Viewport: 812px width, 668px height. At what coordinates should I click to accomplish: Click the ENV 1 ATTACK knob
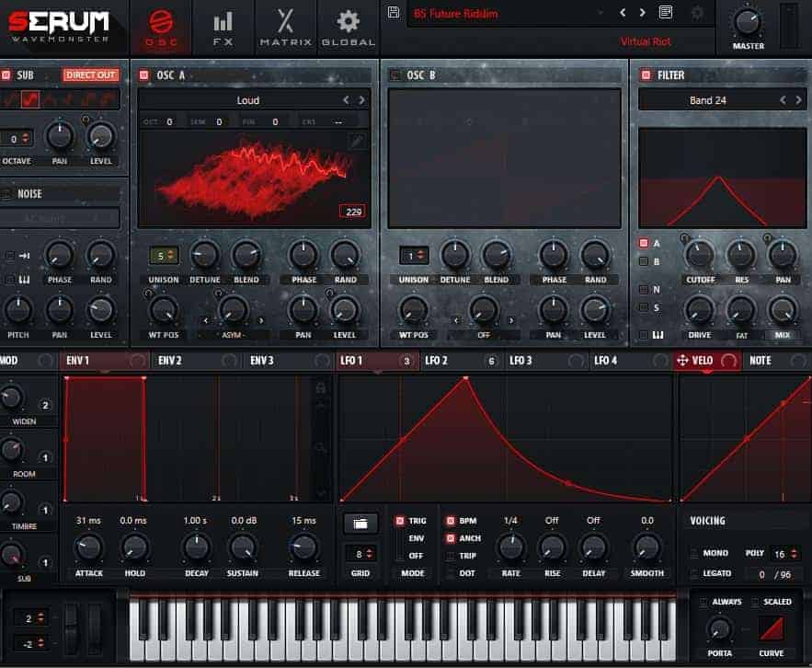click(88, 548)
